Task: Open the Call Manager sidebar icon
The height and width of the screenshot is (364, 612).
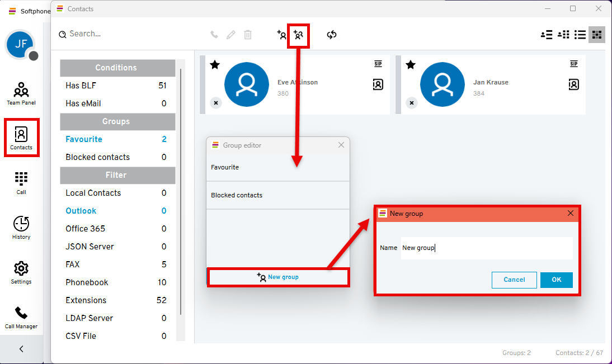Action: pos(21,317)
